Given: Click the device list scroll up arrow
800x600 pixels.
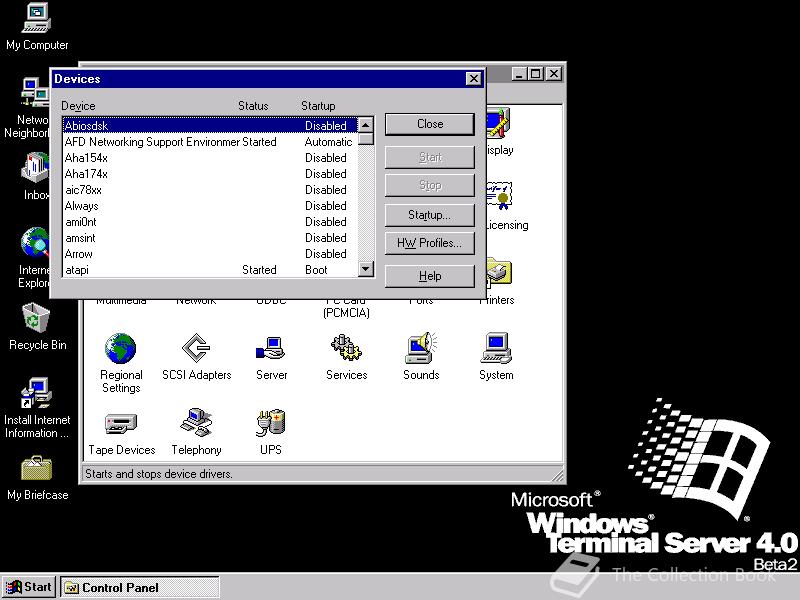Looking at the screenshot, I should [365, 125].
